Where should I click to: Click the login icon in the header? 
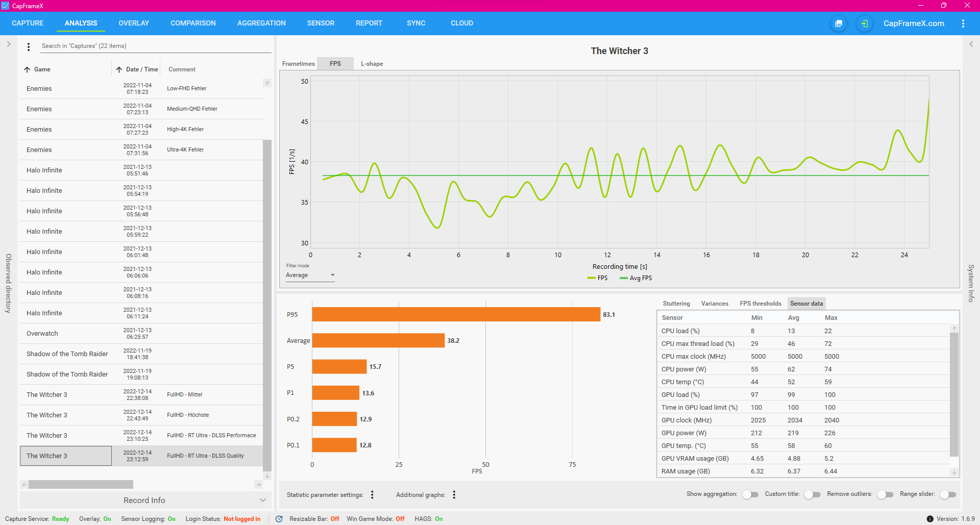pos(864,23)
